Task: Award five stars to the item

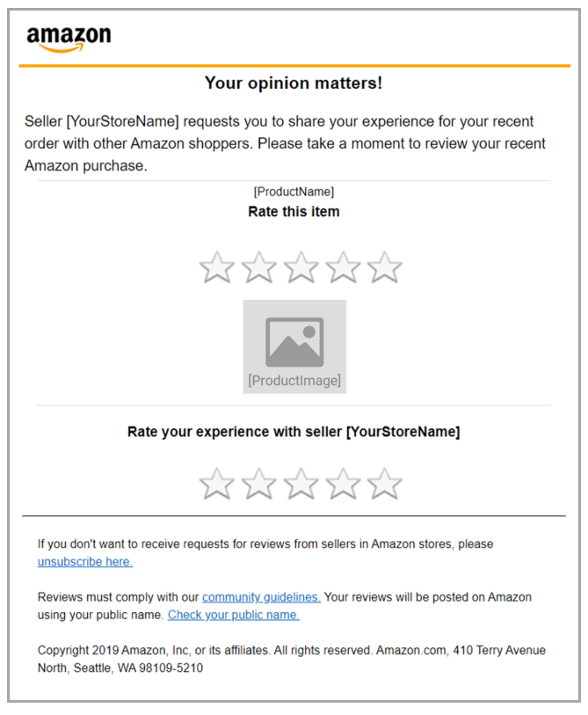Action: tap(384, 267)
